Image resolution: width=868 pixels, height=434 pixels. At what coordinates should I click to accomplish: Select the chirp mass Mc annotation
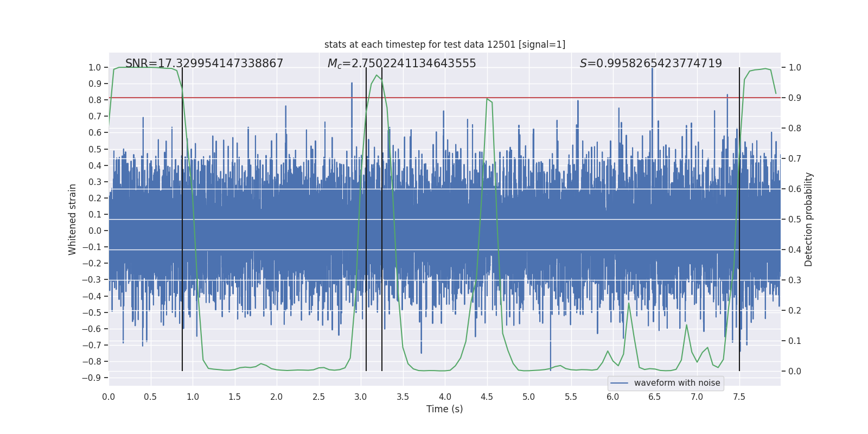(x=401, y=63)
